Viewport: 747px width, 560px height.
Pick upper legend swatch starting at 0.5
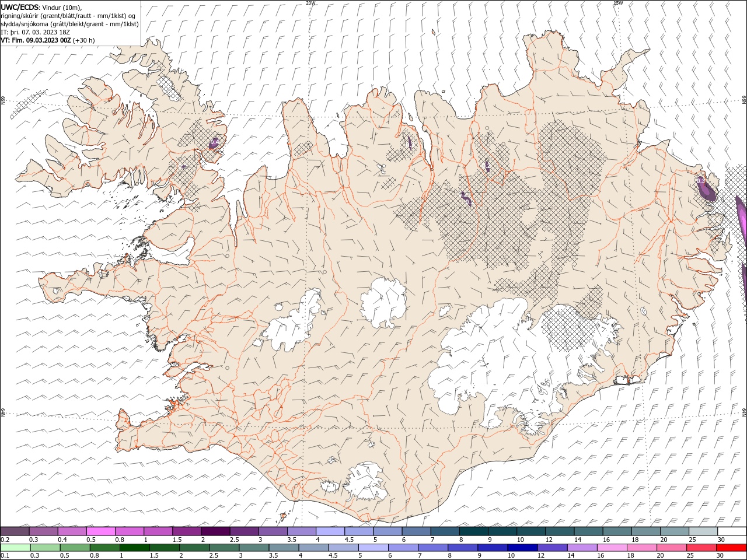[100, 531]
